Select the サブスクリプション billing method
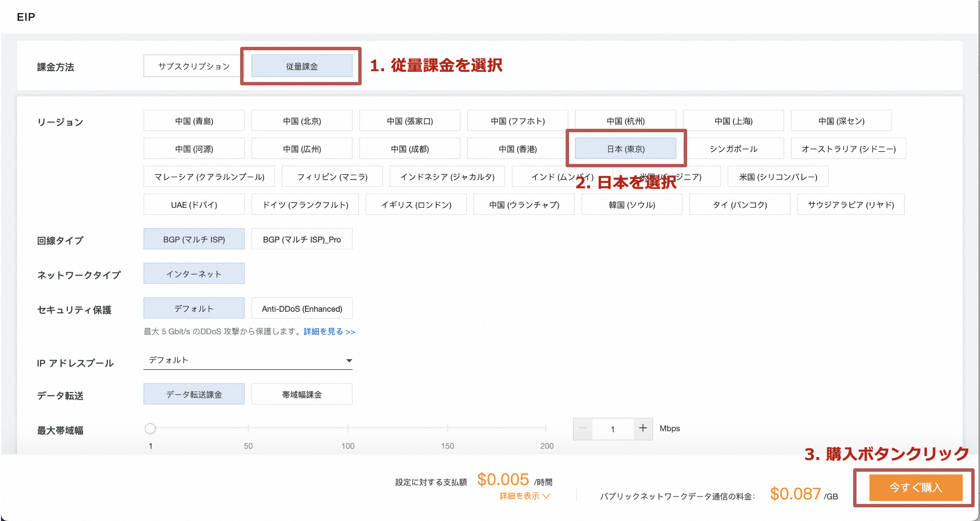The width and height of the screenshot is (980, 521). point(193,65)
